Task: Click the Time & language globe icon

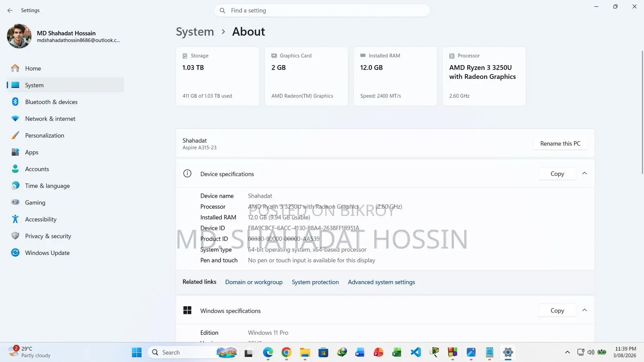Action: pos(15,186)
